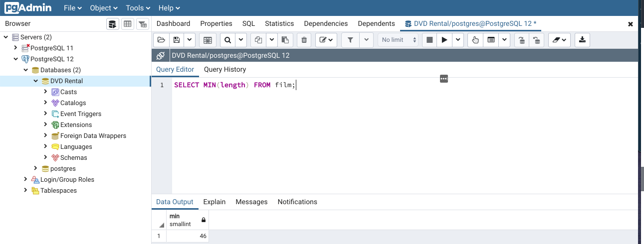Screen dimensions: 644x244
Task: Click the Rollback database icon
Action: point(536,40)
